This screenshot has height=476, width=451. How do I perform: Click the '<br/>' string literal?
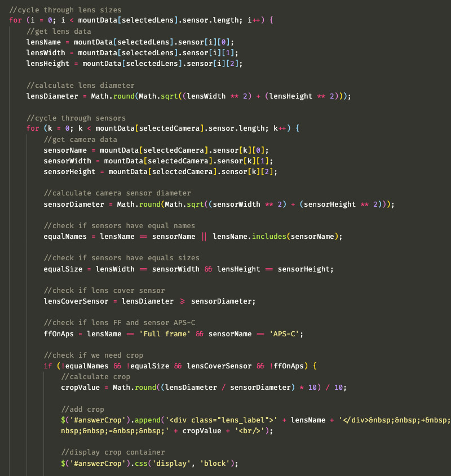(250, 431)
